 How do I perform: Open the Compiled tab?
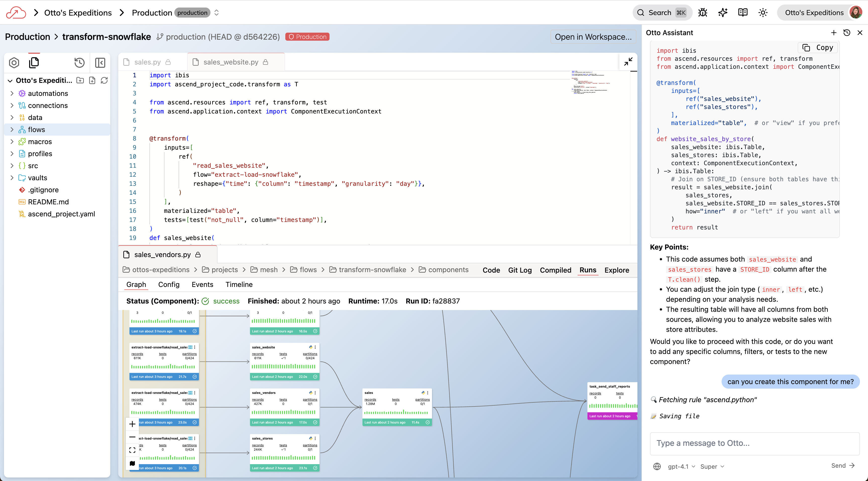pyautogui.click(x=555, y=270)
